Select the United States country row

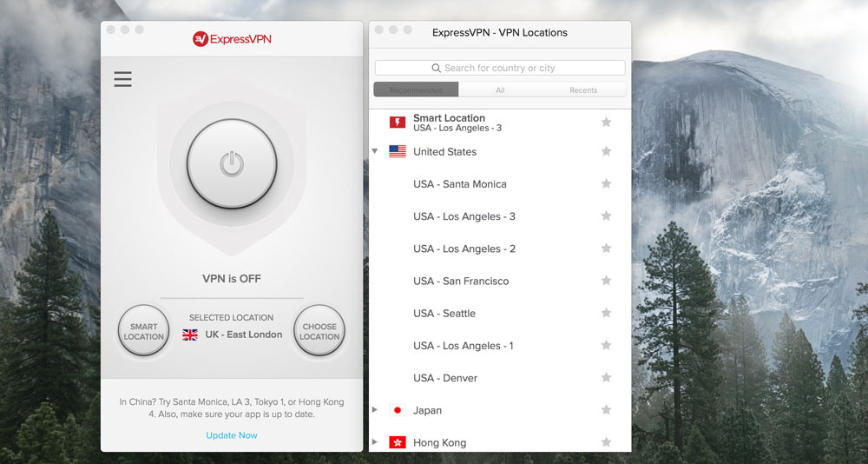click(x=500, y=151)
